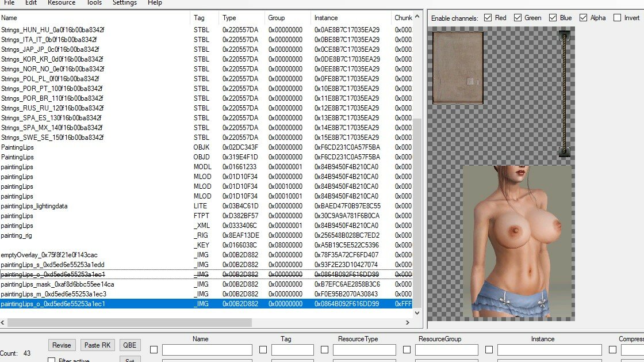This screenshot has width=644, height=362.
Task: Select row Strings_ITA_IT_0b0f16b00ba8342f
Action: pos(206,40)
